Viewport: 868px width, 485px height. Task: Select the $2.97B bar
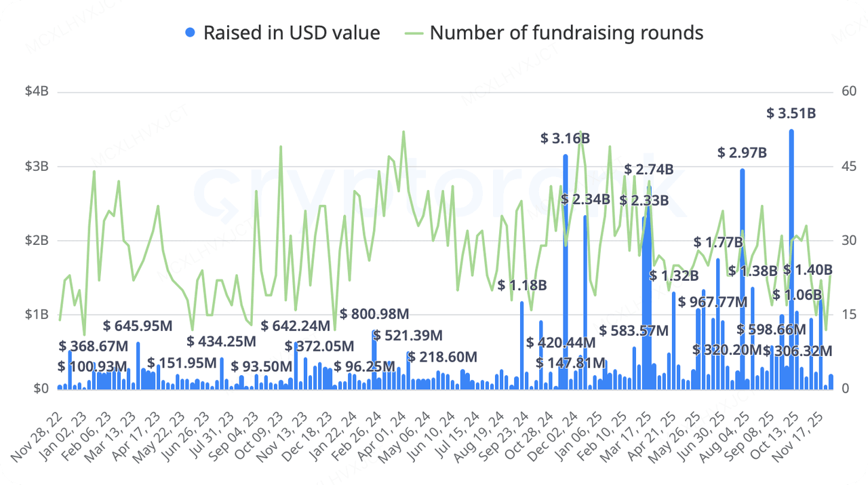[x=743, y=279]
